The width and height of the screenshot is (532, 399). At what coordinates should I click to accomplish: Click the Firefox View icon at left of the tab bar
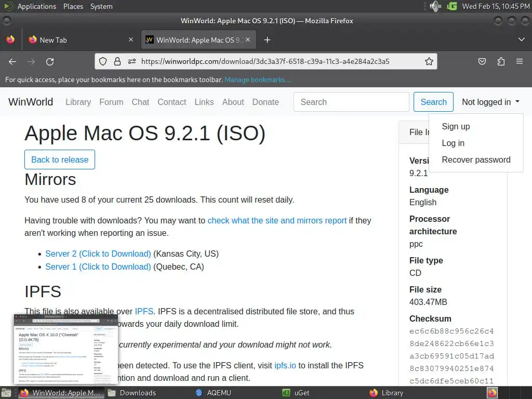point(10,39)
